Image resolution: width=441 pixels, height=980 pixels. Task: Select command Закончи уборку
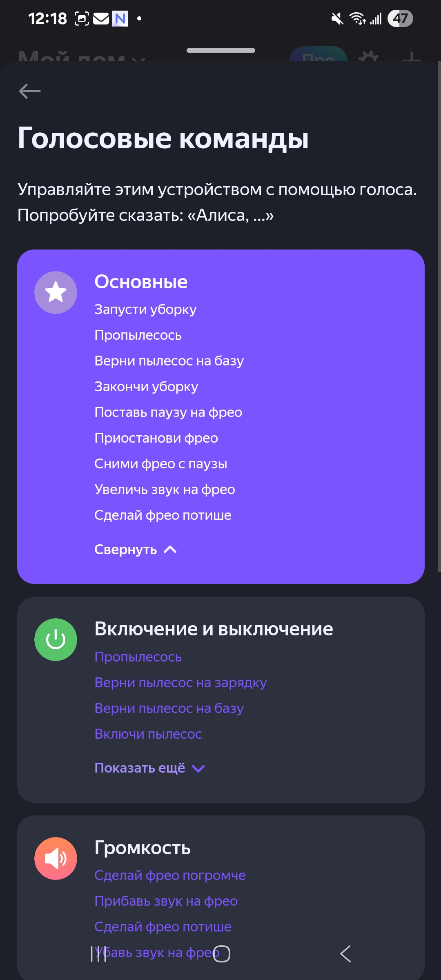point(146,387)
